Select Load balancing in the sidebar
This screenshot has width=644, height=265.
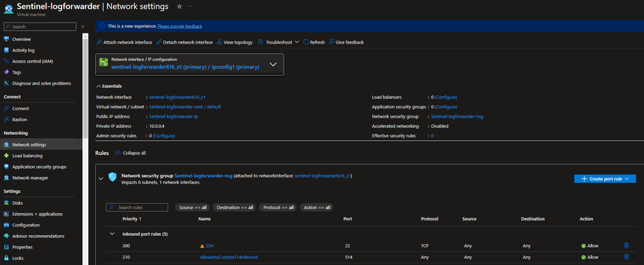click(x=27, y=156)
